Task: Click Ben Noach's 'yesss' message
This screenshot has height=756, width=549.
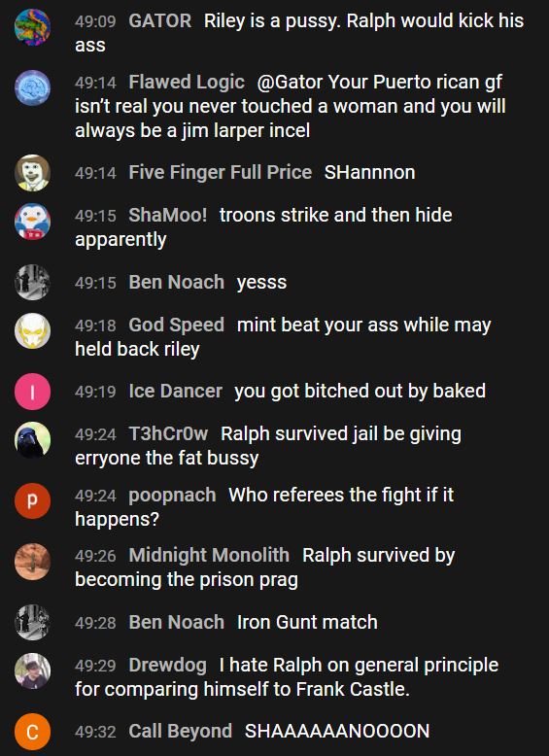Action: pos(261,283)
